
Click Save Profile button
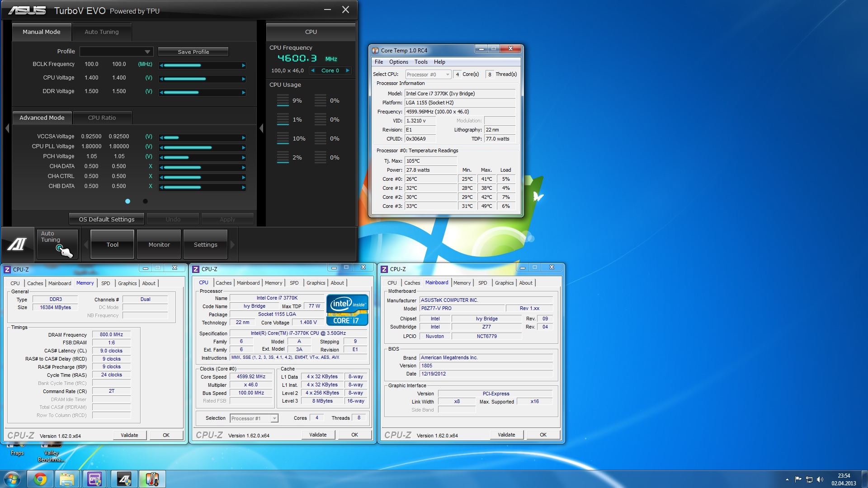point(193,52)
